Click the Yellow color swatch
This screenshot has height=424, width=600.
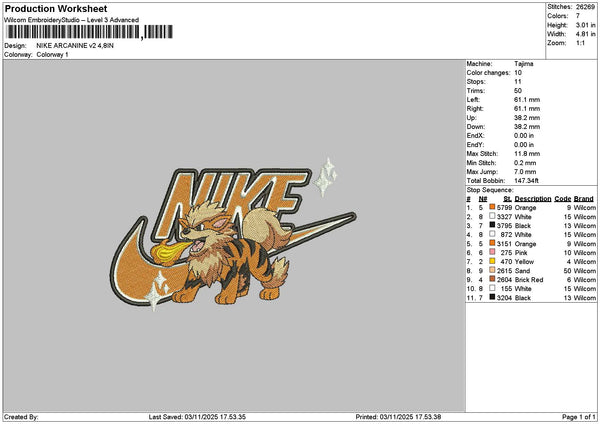[x=492, y=261]
